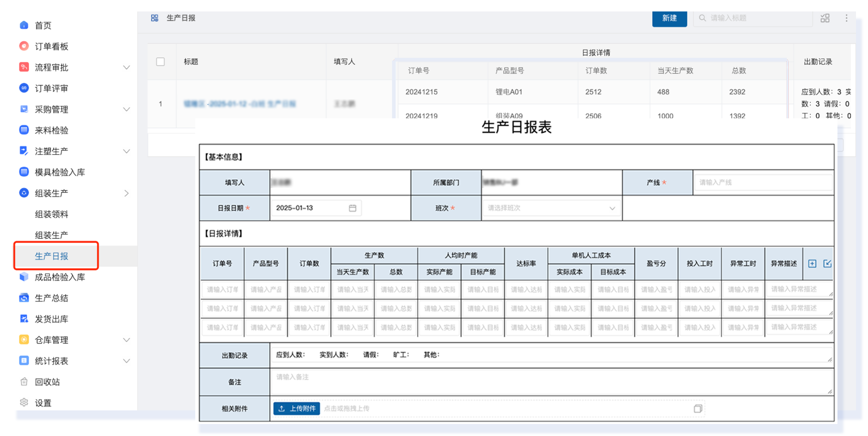
Task: Click the copy icon in the attachment area
Action: point(697,409)
